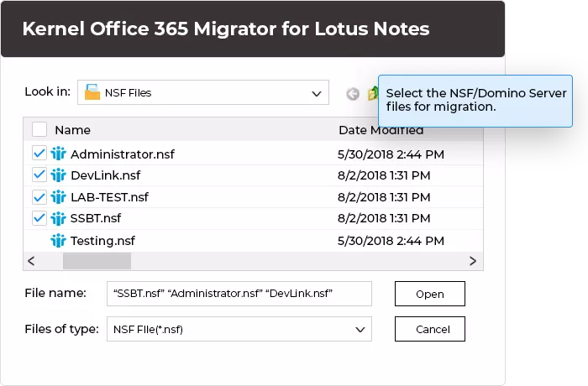Select the SSBT.nsf file name
Viewport: 588px width, 386px height.
(x=96, y=218)
